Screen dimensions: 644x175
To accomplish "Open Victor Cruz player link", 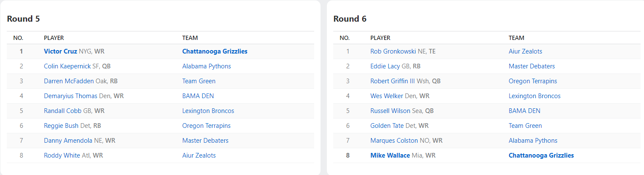I will tap(60, 51).
